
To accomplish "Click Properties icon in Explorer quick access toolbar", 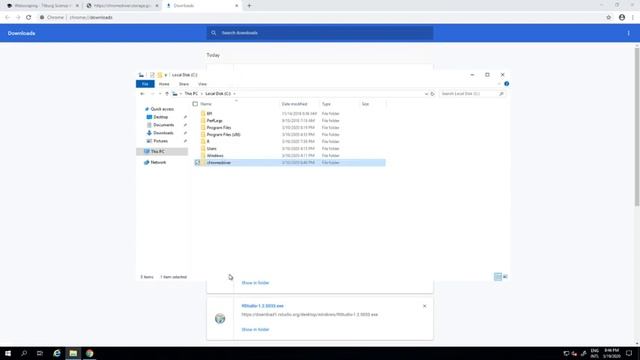I will pos(152,75).
